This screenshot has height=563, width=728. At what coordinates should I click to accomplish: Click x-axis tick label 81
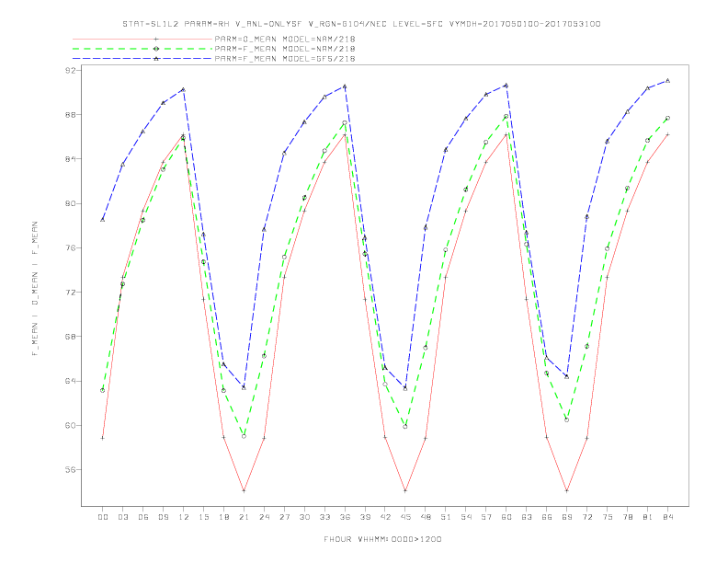(648, 517)
